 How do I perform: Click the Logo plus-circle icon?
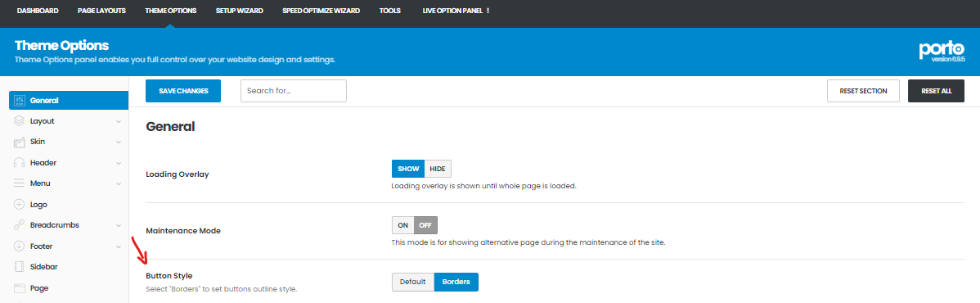click(19, 205)
